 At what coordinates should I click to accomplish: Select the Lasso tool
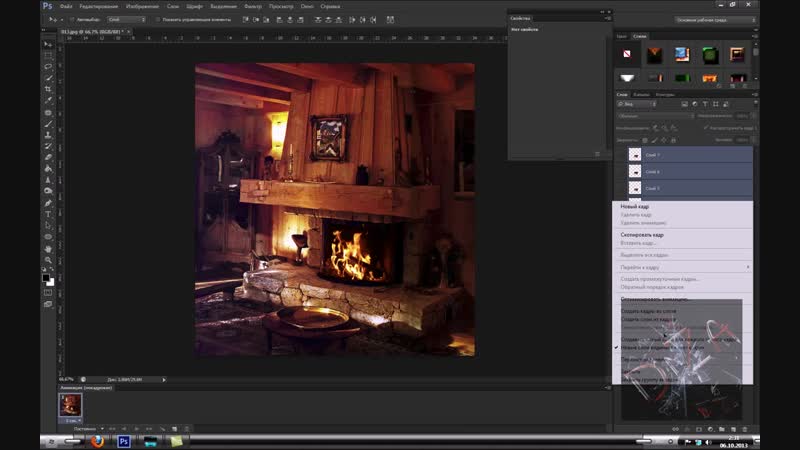pyautogui.click(x=48, y=67)
